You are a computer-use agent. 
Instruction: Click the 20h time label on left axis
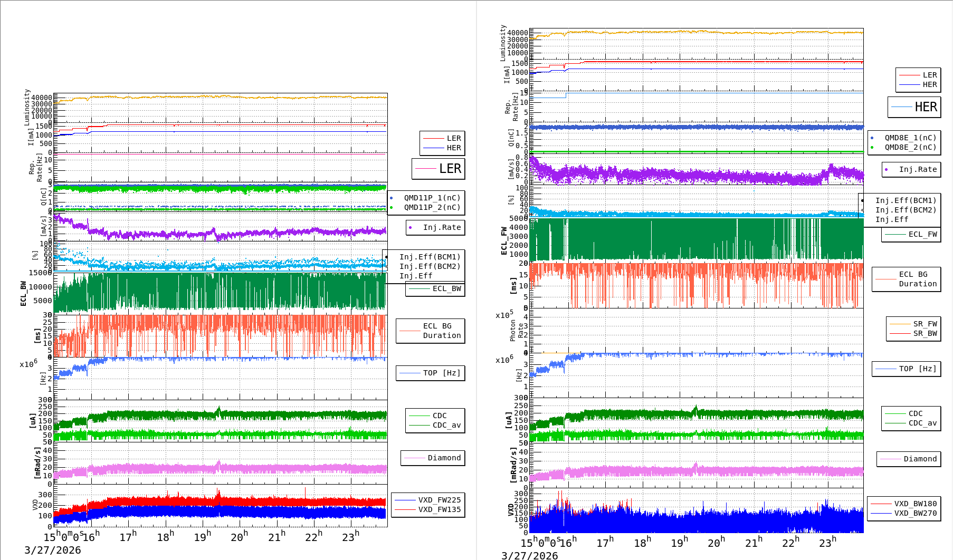[x=239, y=537]
